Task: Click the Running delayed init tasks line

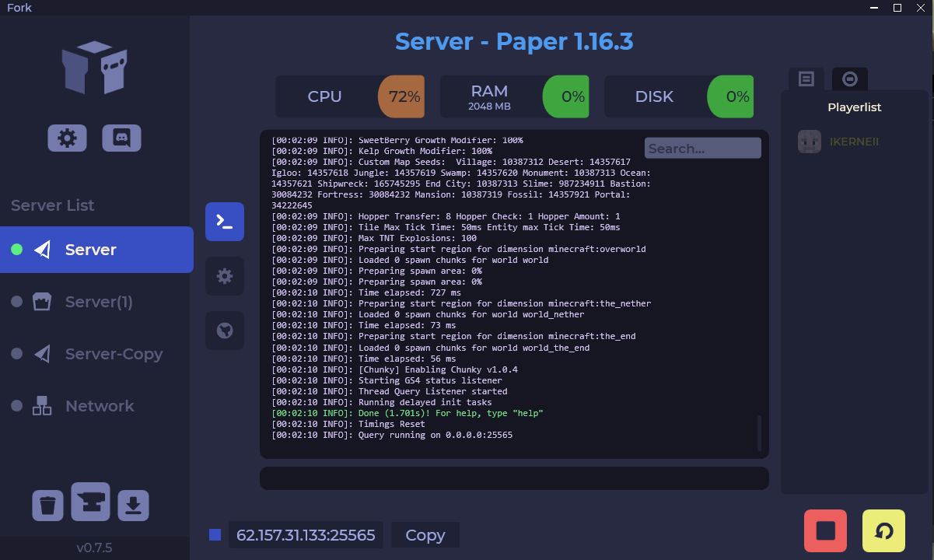Action: [382, 402]
